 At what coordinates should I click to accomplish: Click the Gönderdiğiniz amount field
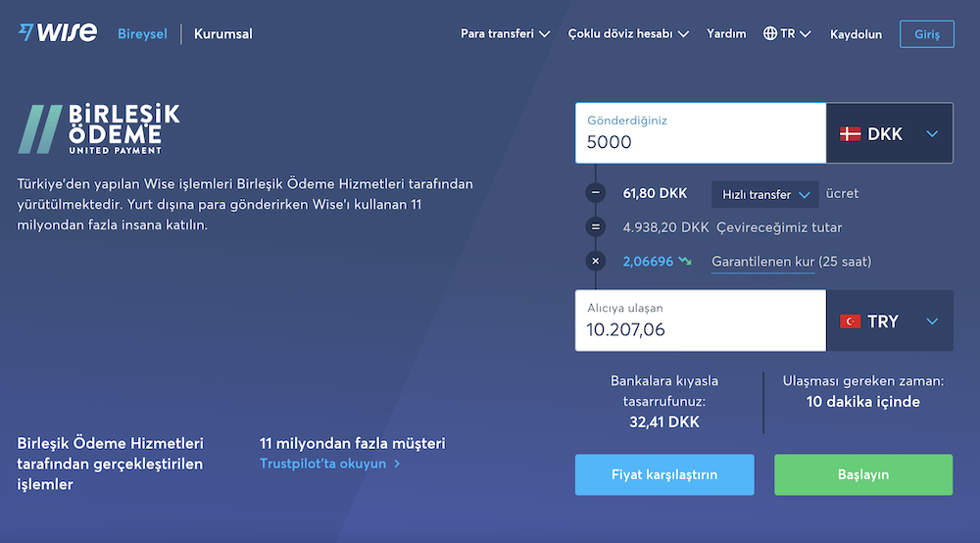pos(701,133)
